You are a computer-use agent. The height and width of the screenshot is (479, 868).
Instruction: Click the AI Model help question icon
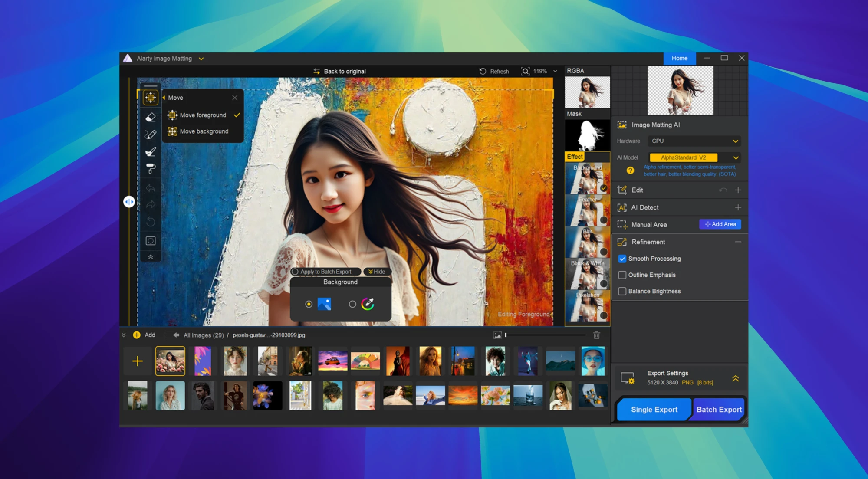pyautogui.click(x=630, y=171)
